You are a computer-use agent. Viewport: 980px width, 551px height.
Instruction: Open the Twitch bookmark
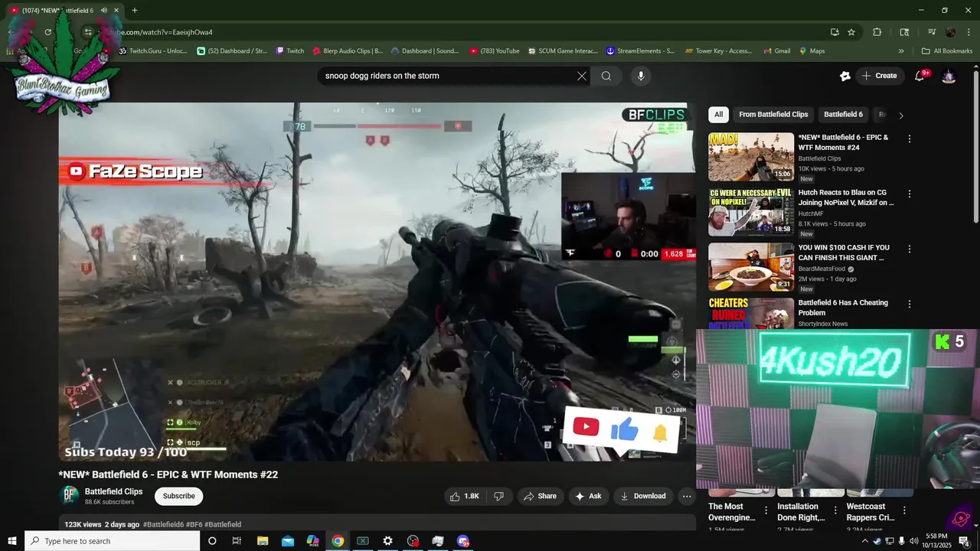click(x=289, y=51)
